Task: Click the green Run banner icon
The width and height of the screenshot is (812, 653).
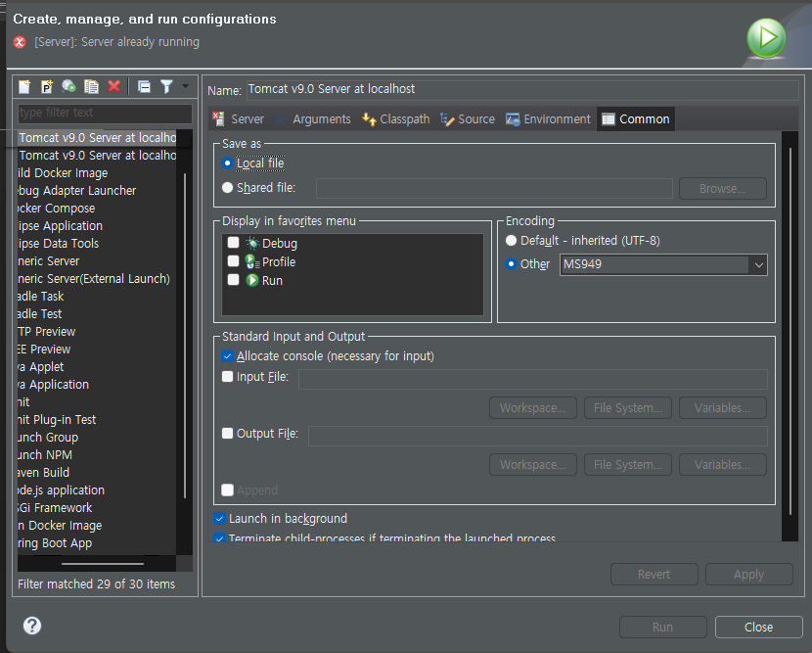Action: click(x=766, y=38)
